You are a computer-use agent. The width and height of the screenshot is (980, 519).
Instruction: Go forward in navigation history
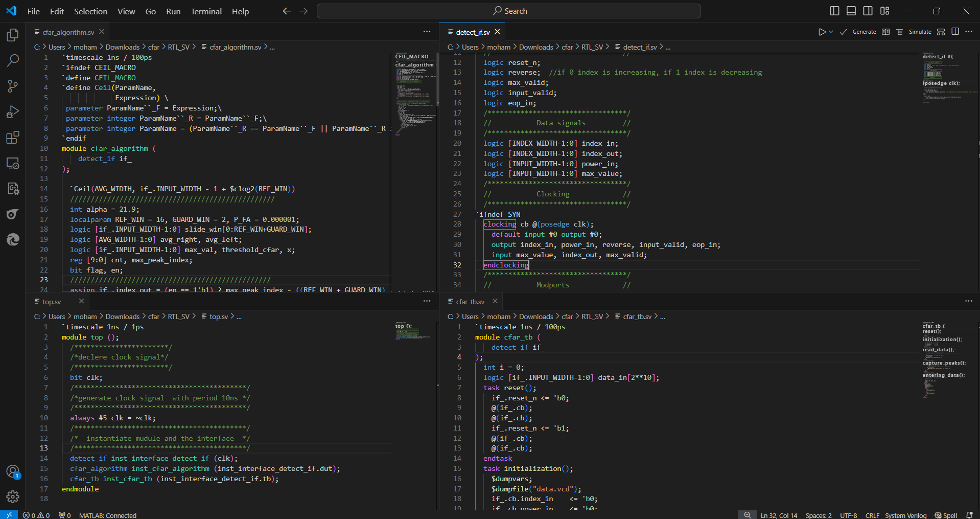click(x=304, y=11)
